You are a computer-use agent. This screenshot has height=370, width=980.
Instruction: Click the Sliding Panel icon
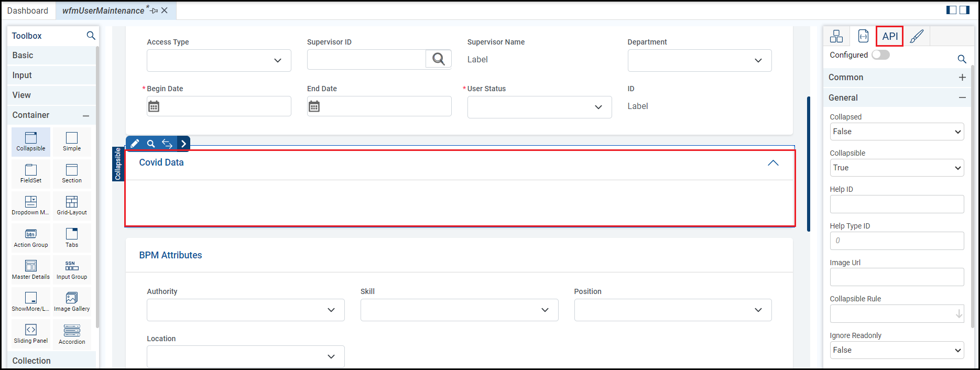31,333
